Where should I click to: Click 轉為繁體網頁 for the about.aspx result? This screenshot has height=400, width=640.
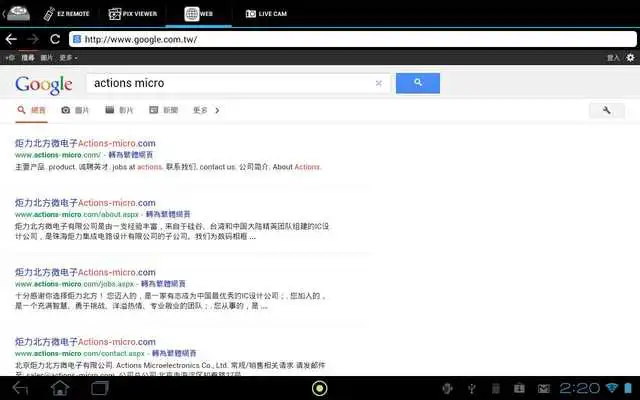point(168,214)
